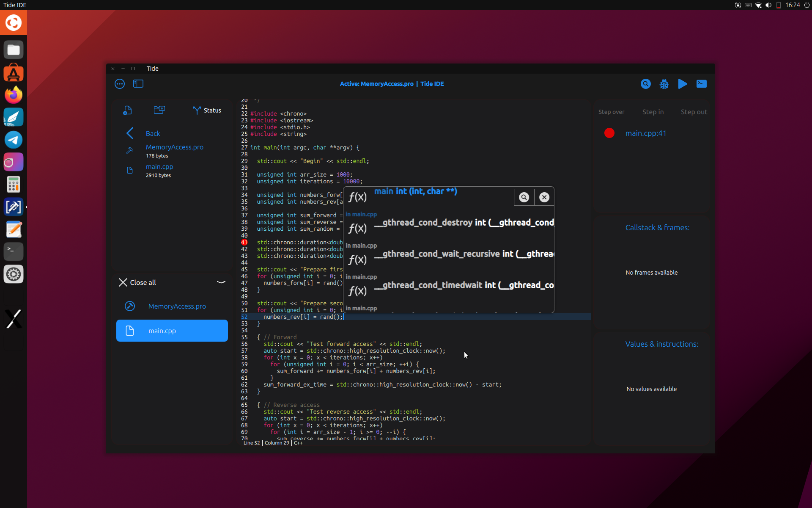This screenshot has width=812, height=508.
Task: Collapse the Close all file list
Action: 221,282
